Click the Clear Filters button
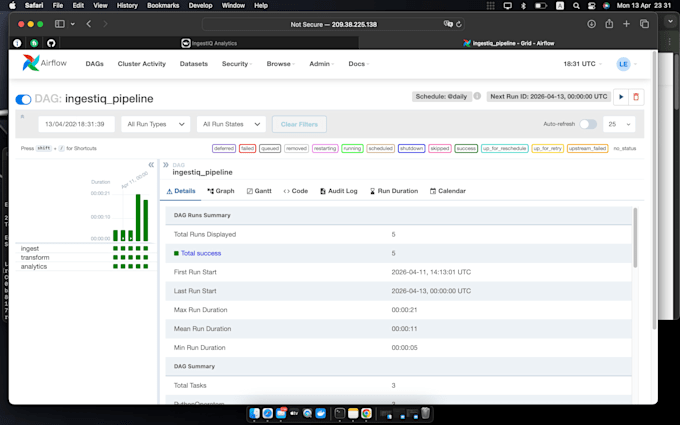 pyautogui.click(x=299, y=124)
